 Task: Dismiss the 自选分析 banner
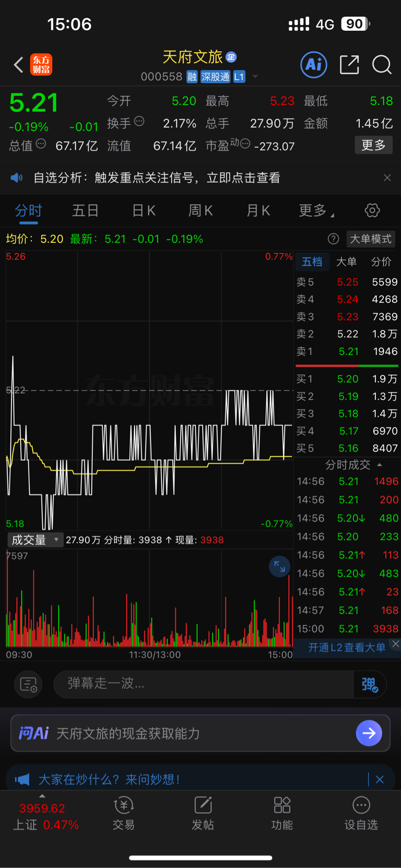387,178
